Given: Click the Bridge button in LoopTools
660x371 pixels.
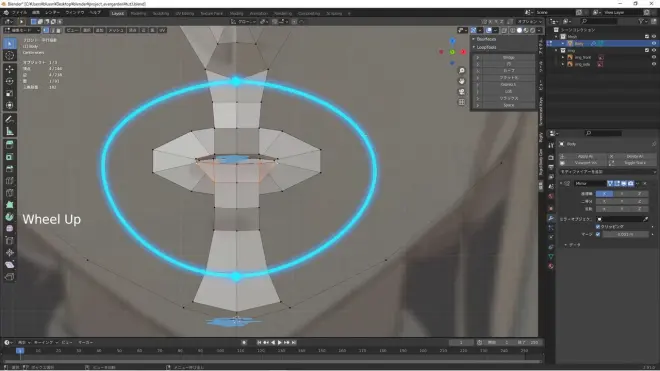Looking at the screenshot, I should pyautogui.click(x=508, y=57).
